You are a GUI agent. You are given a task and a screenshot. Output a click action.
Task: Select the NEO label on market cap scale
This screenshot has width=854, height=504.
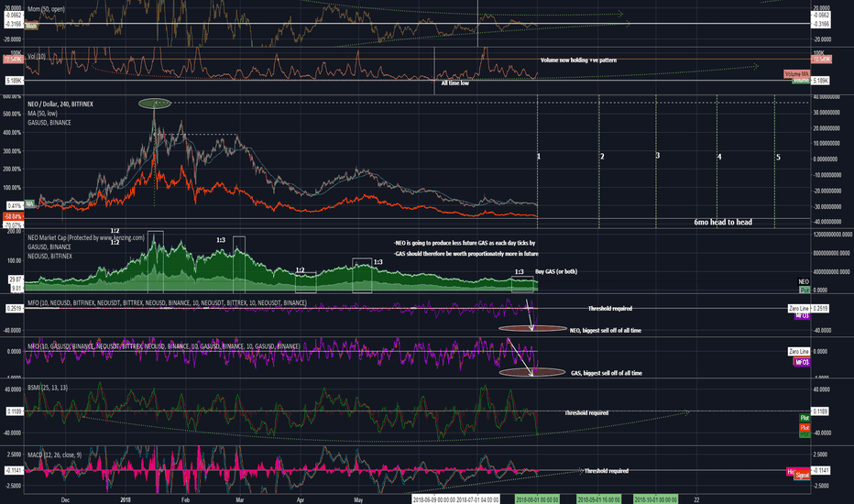point(804,281)
